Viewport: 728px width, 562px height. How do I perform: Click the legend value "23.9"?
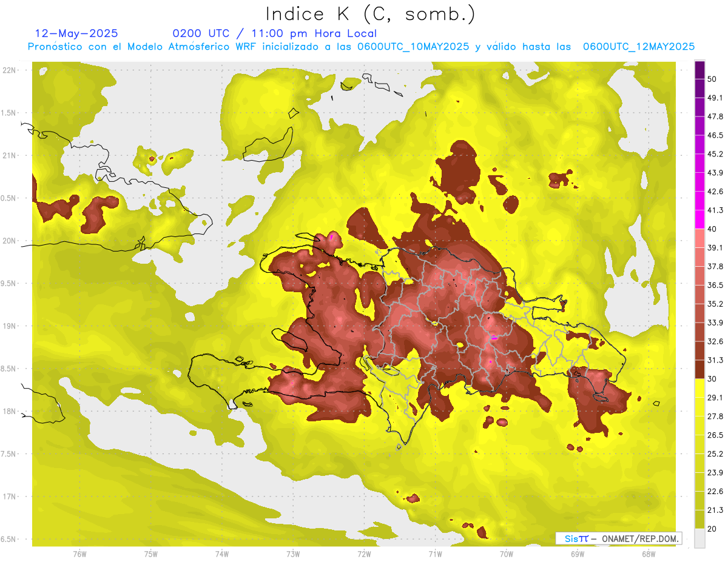click(x=715, y=472)
